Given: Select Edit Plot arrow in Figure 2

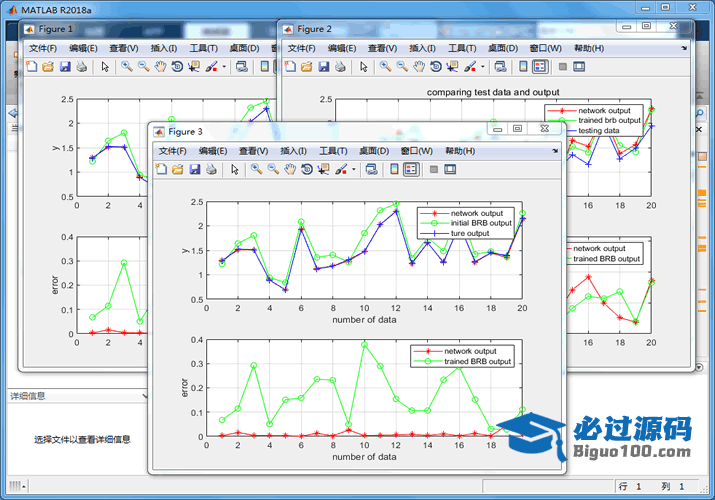Looking at the screenshot, I should coord(363,67).
